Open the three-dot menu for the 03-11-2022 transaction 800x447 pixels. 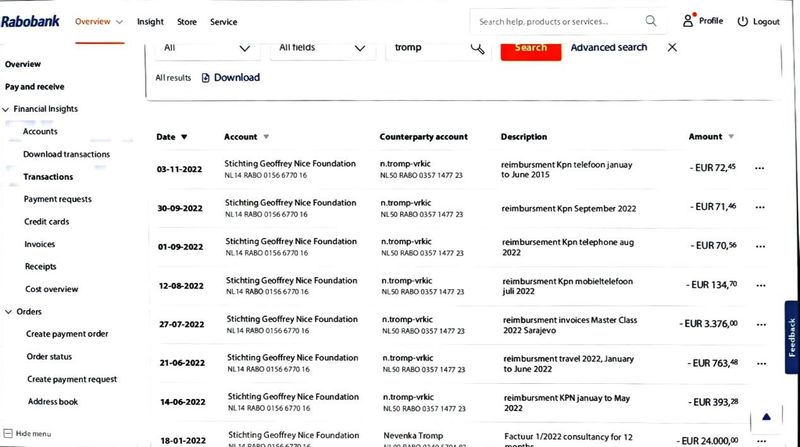tap(759, 168)
